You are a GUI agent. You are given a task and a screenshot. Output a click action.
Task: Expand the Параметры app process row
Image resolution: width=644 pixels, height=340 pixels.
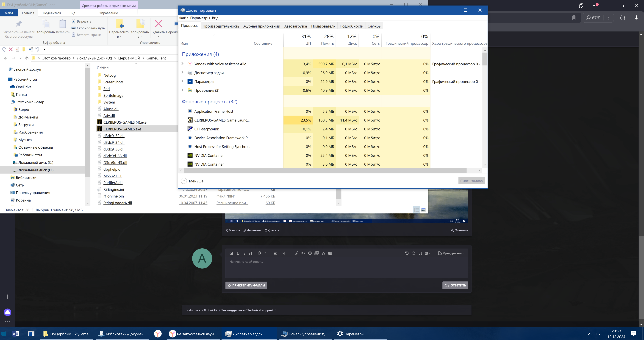[x=183, y=81]
